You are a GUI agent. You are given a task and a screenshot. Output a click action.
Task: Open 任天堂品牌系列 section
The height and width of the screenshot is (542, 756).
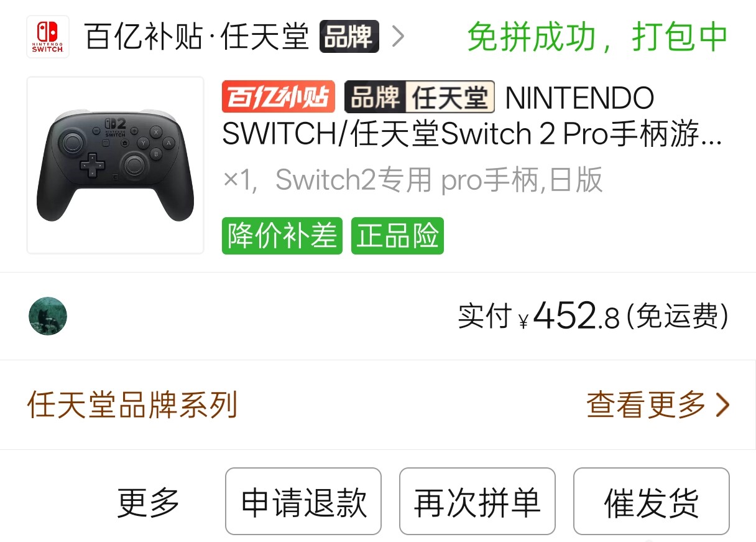pos(132,404)
